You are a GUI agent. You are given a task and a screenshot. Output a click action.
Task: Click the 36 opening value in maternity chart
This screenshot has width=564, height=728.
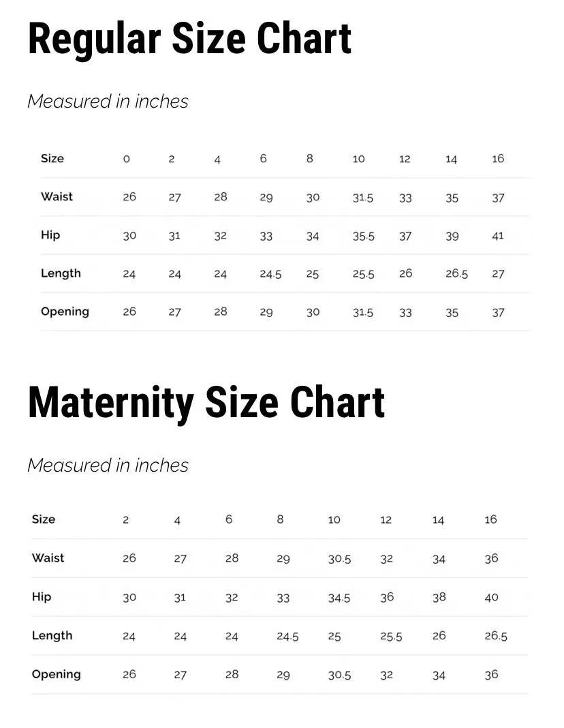[x=492, y=675]
